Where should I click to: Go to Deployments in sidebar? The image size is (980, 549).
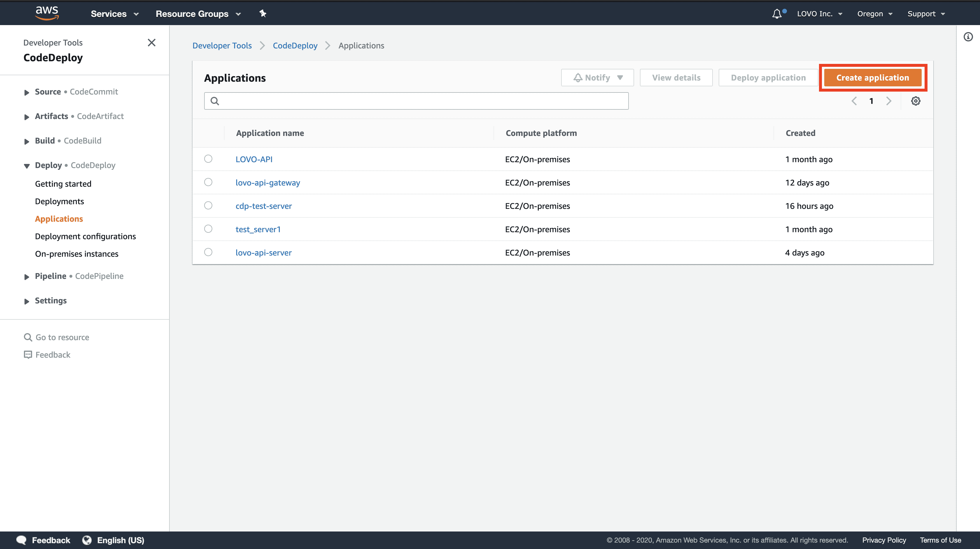59,201
